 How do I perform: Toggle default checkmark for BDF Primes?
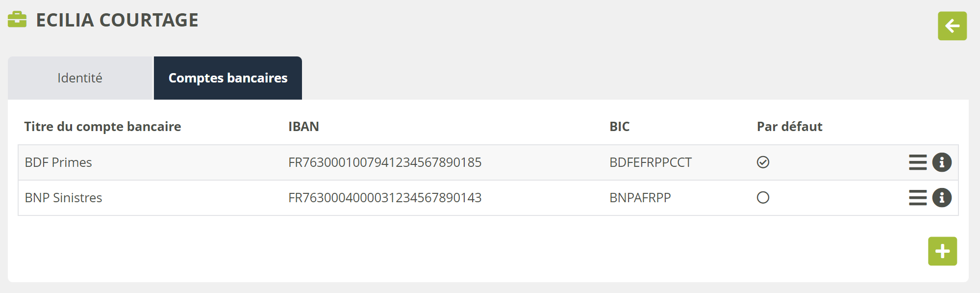tap(763, 162)
